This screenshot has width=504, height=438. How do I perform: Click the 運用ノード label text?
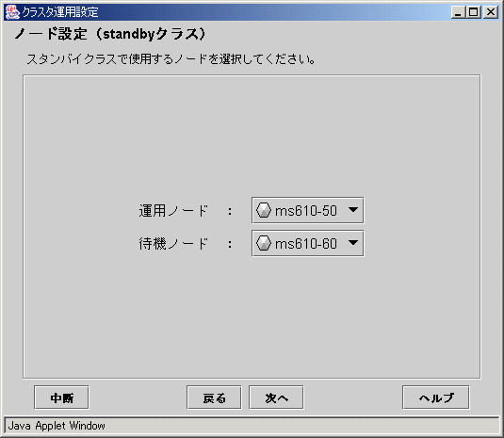pos(173,211)
